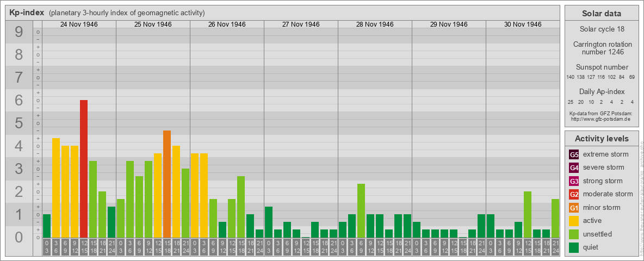644x261 pixels.
Task: Click the 'Daily Ap-index' label
Action: pos(602,91)
